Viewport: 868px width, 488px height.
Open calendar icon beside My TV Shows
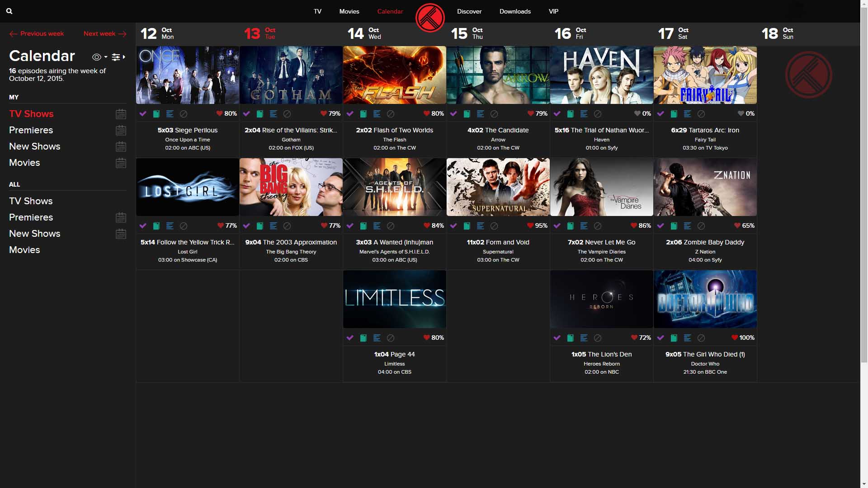(x=121, y=114)
